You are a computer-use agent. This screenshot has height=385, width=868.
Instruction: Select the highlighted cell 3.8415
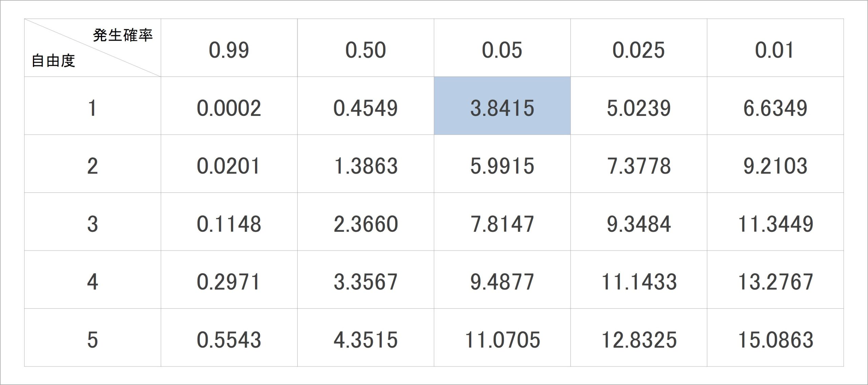502,106
